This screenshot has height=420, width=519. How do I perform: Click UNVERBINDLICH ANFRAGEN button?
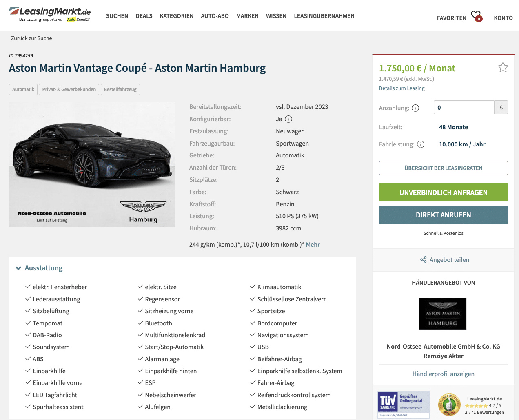click(444, 192)
